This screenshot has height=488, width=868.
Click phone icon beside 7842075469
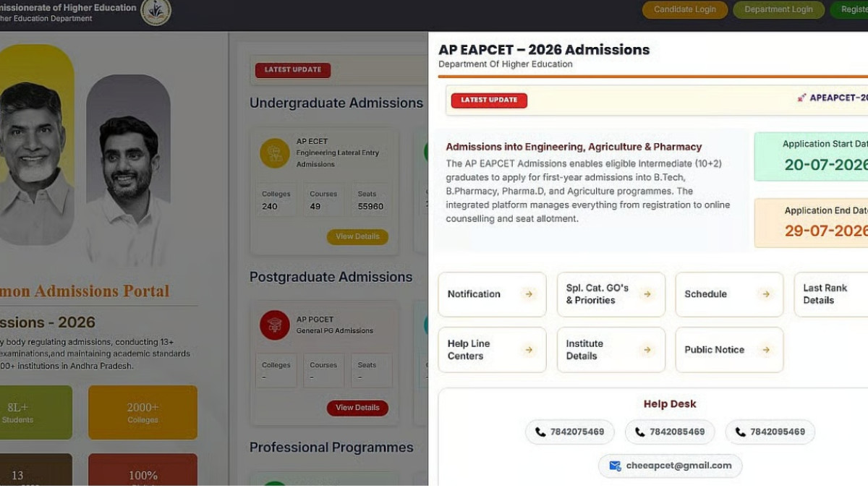(x=540, y=432)
